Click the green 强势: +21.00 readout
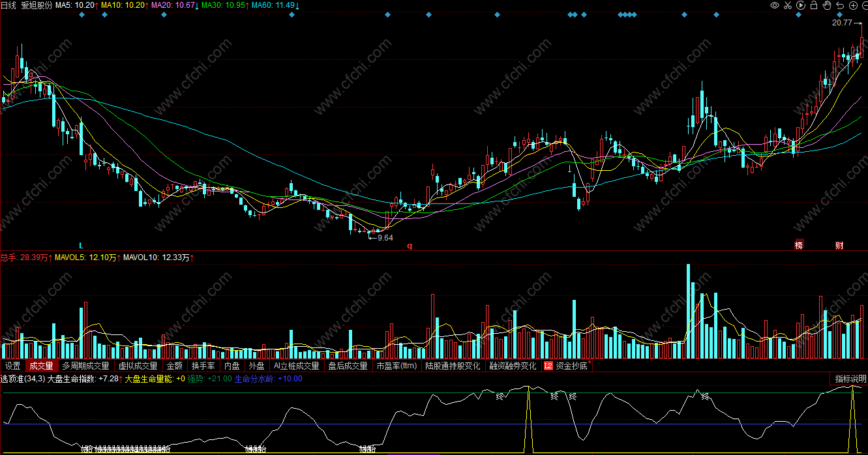Viewport: 868px width, 455px height. [x=209, y=379]
